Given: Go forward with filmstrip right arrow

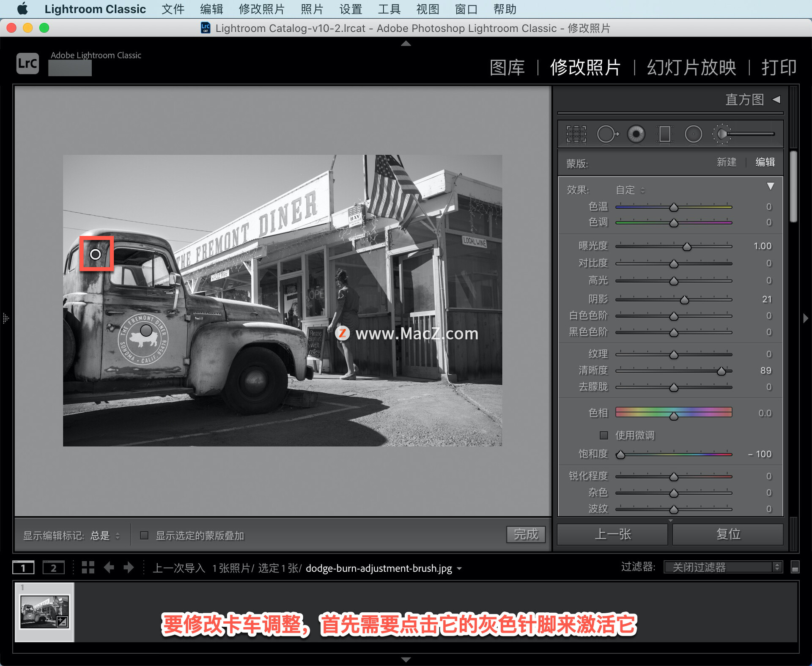Looking at the screenshot, I should pos(129,567).
